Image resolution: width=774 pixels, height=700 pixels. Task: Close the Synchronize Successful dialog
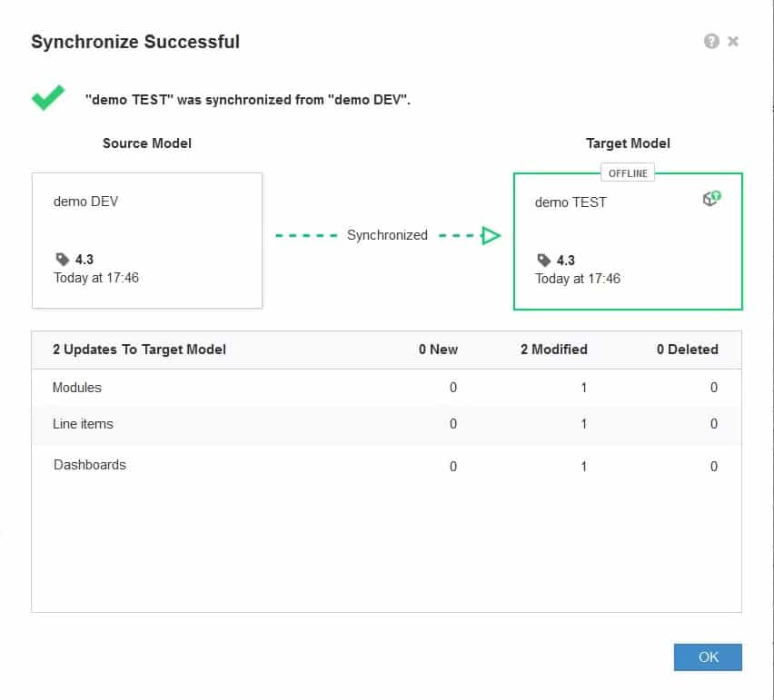pos(733,42)
